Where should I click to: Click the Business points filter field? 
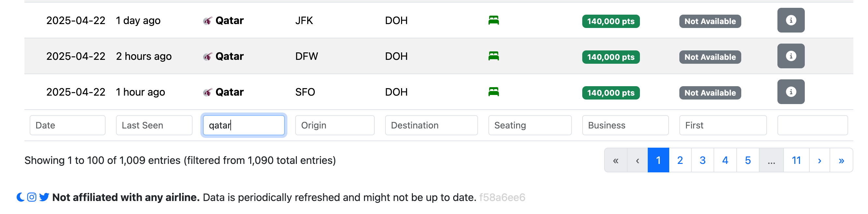625,125
